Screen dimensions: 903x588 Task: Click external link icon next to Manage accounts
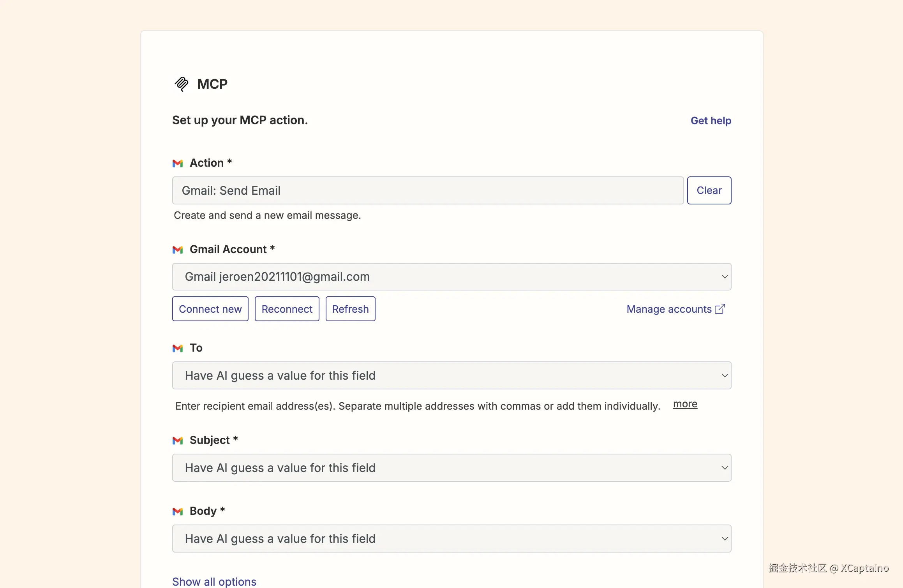pos(720,309)
